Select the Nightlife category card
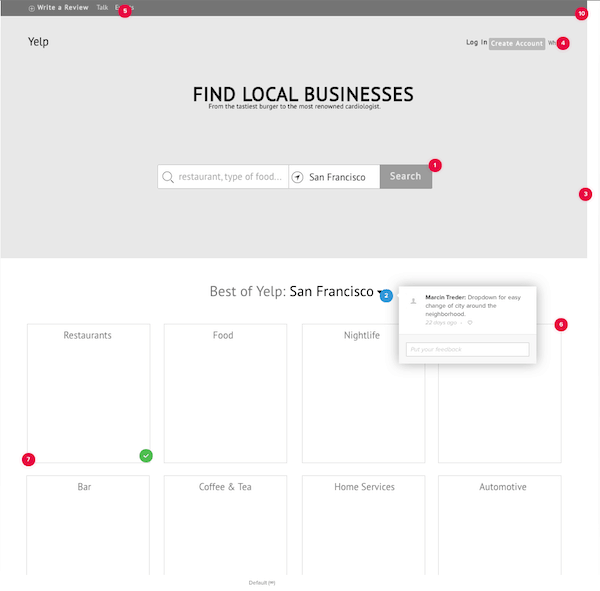 pyautogui.click(x=363, y=393)
